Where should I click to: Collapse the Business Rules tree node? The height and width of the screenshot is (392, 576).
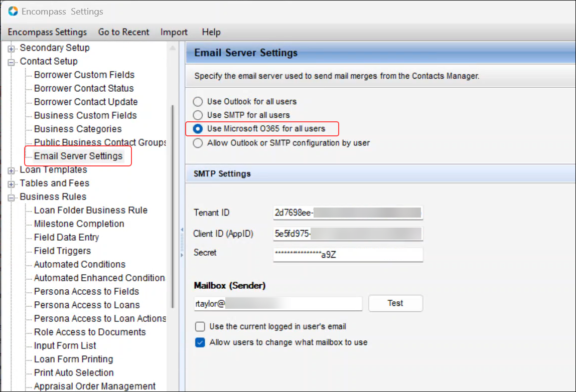click(x=12, y=197)
